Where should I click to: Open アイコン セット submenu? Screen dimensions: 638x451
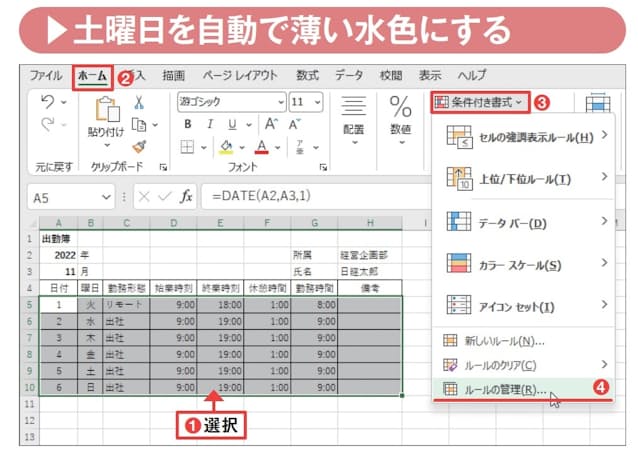pyautogui.click(x=524, y=306)
